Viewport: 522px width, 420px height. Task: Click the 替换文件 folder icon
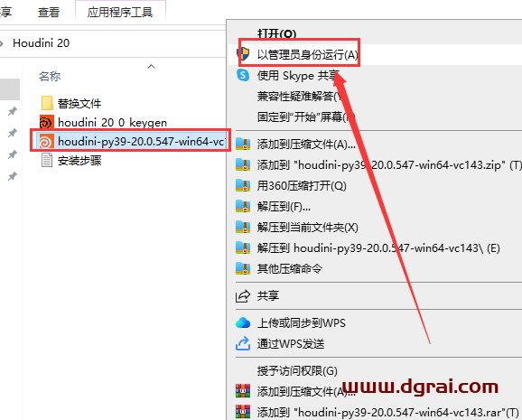(47, 103)
